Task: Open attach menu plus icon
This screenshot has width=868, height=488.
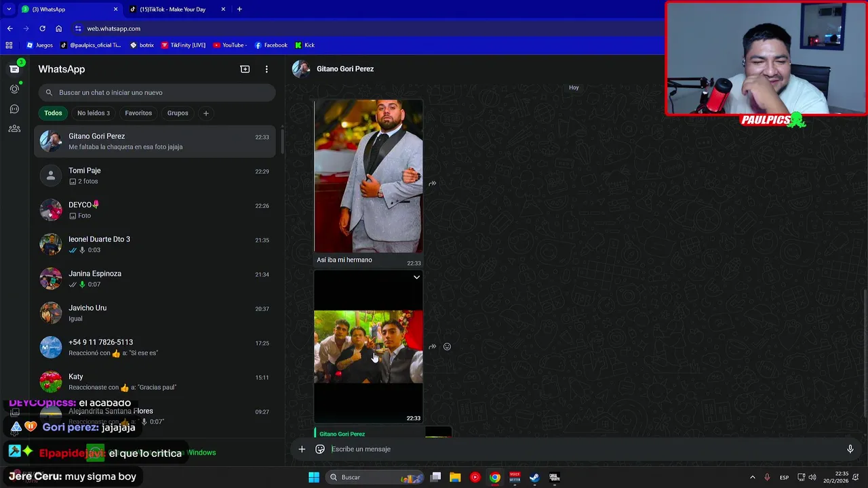Action: (302, 449)
